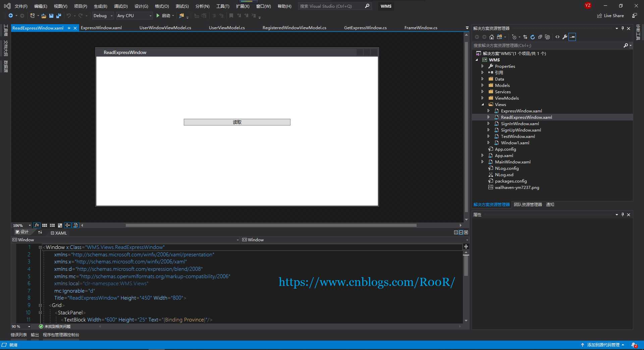
Task: Click the green Start debugging arrow
Action: pos(158,16)
